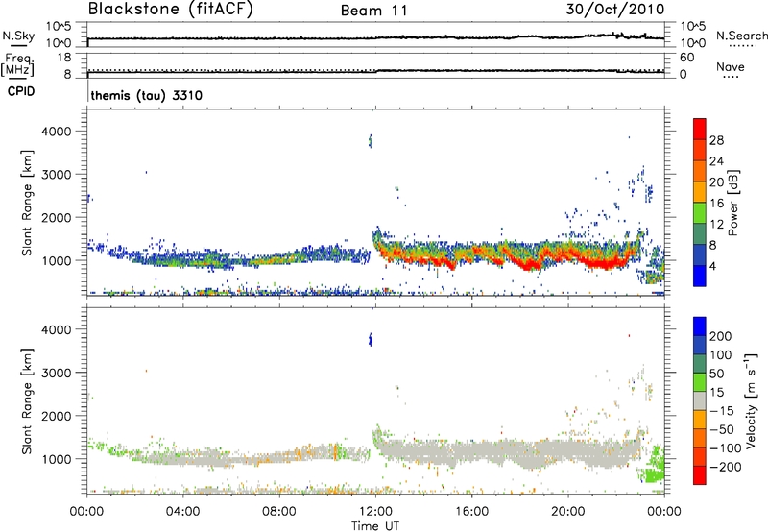Click the date "30/Oct/2010"
The image size is (768, 532).
615,10
